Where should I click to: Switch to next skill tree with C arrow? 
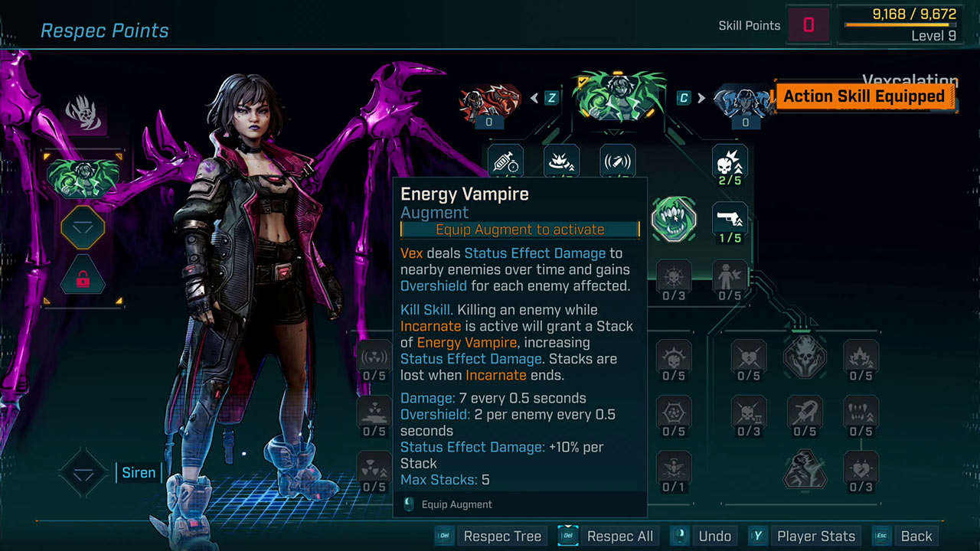(x=690, y=98)
